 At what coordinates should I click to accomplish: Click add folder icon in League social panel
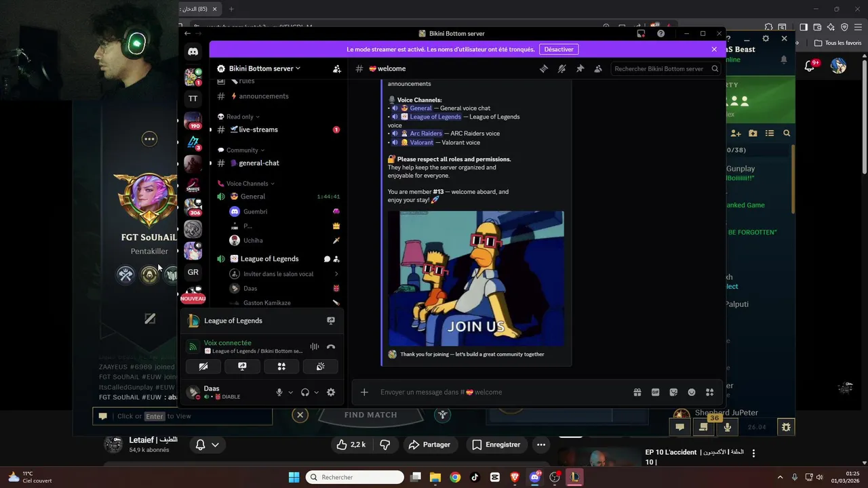coord(752,134)
